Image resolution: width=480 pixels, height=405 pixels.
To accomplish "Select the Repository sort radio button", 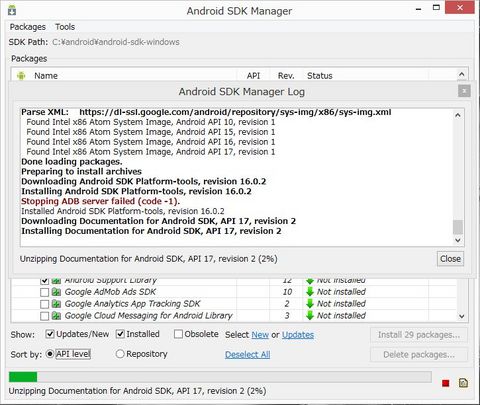I will click(120, 354).
